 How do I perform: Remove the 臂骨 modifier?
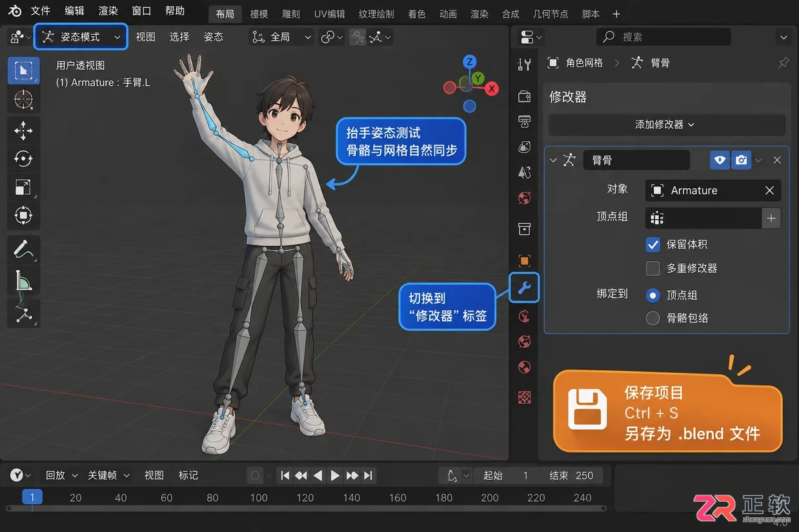[x=777, y=160]
